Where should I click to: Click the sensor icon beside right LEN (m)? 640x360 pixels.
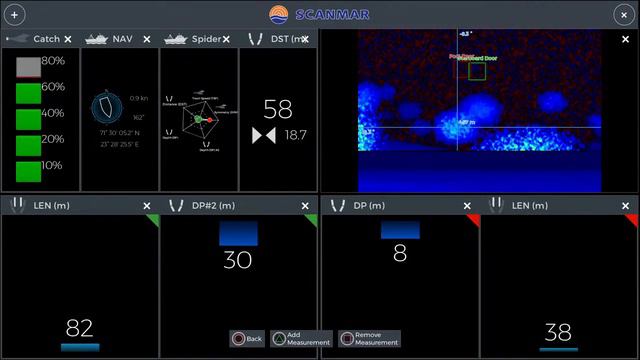point(496,205)
